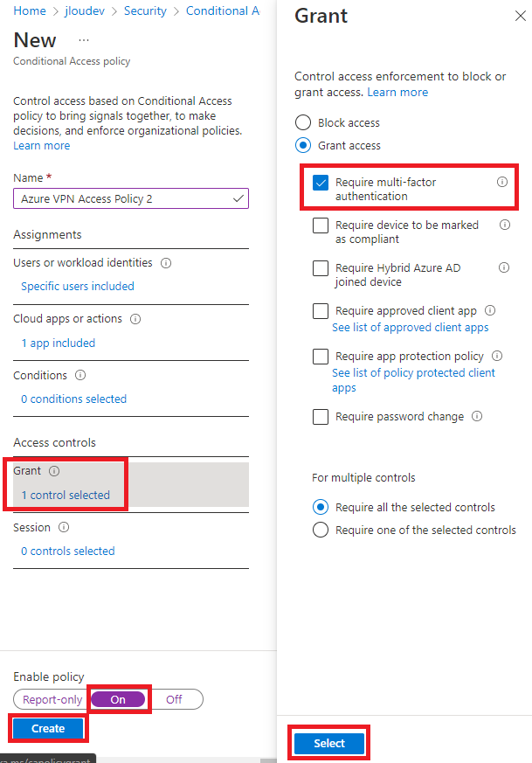
Task: Click info icon for Hybrid Azure AD joined device
Action: pos(504,267)
